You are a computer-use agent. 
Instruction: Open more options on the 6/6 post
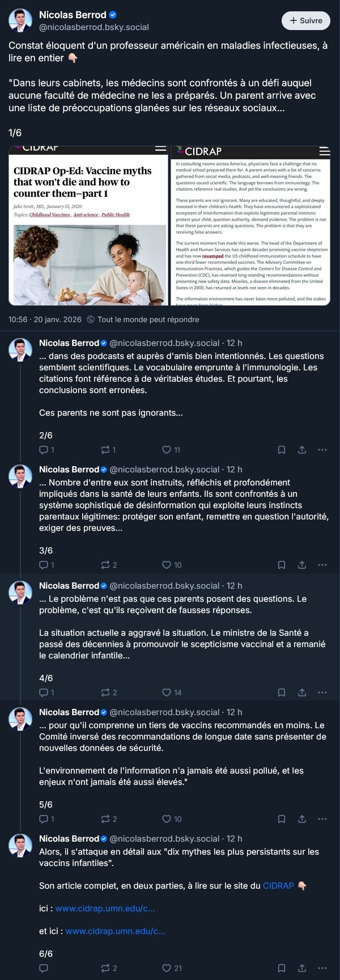322,968
